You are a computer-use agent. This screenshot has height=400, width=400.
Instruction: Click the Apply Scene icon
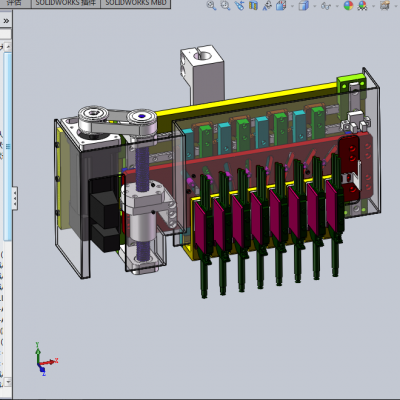tap(363, 5)
